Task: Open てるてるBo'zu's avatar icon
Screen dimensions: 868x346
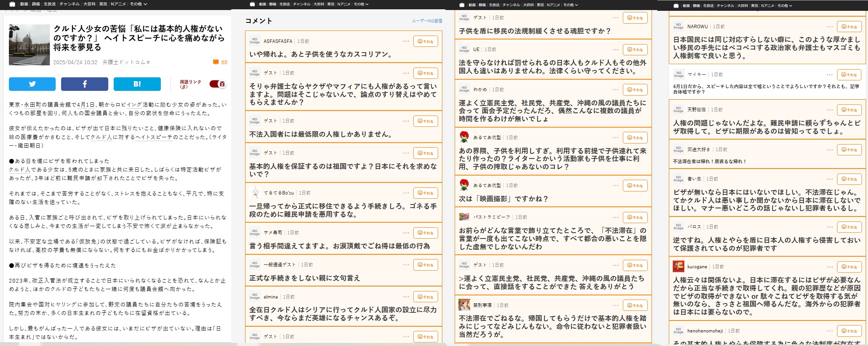Action: click(255, 193)
